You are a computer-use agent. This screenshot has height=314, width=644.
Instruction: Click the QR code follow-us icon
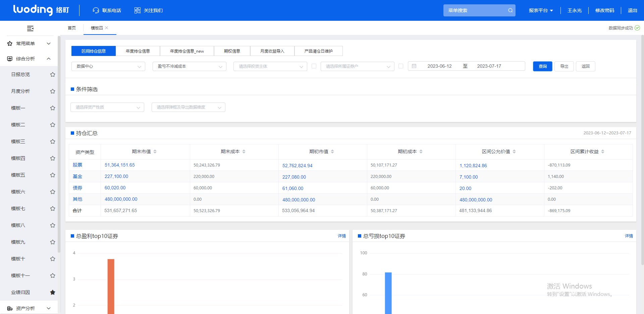coord(138,10)
